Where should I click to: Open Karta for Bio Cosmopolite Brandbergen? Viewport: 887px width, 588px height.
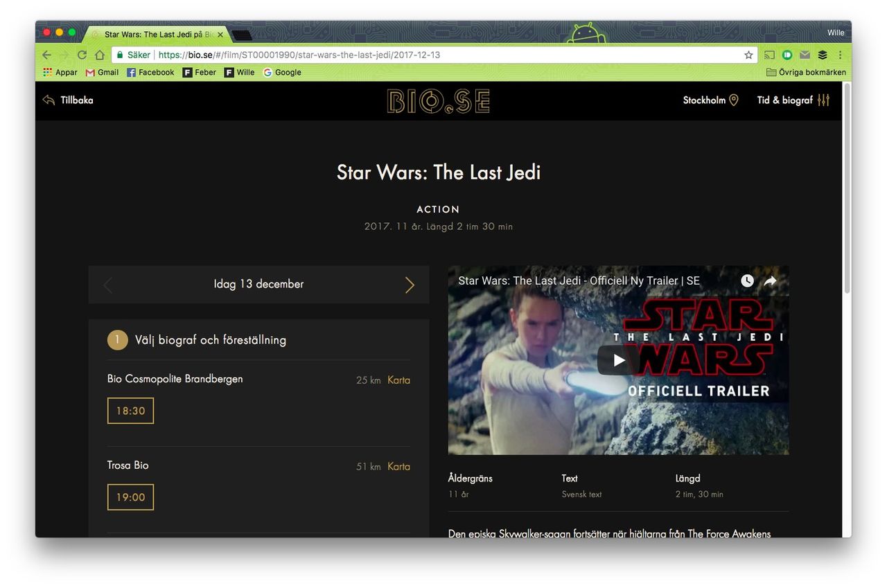coord(398,380)
